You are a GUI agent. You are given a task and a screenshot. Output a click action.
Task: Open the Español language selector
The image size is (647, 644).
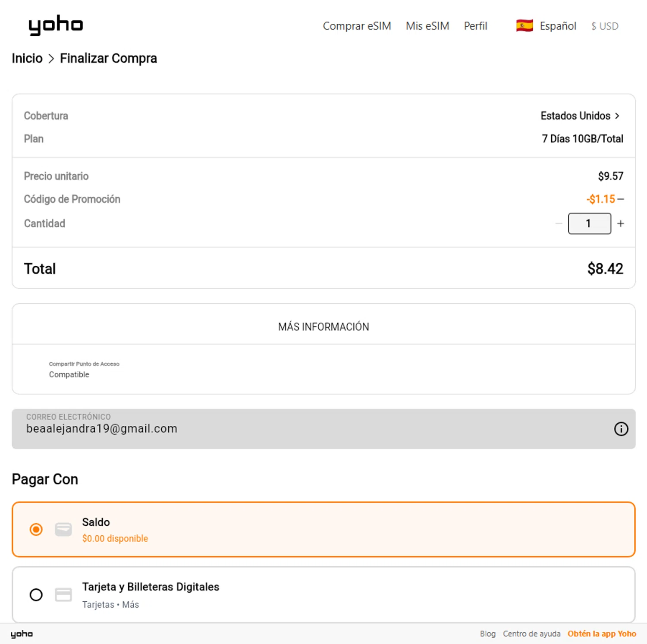[558, 26]
